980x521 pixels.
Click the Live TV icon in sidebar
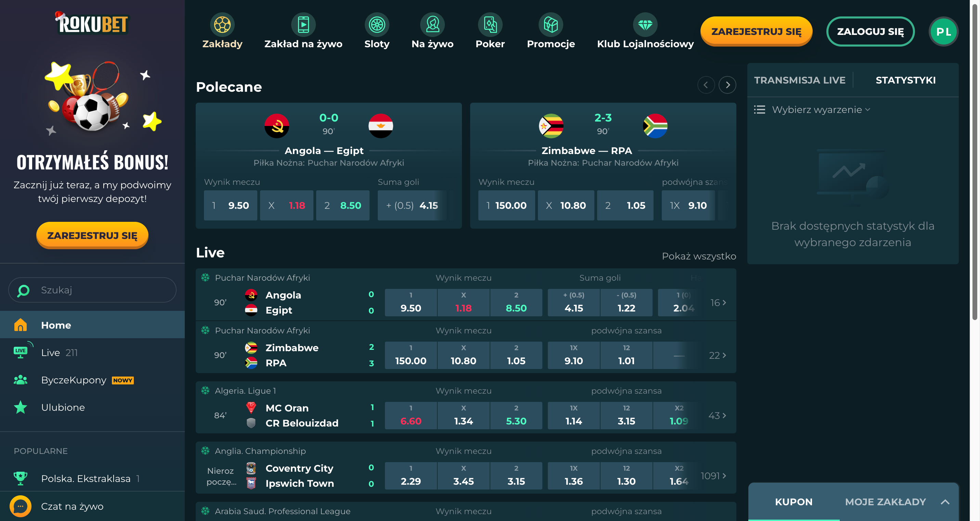click(21, 352)
